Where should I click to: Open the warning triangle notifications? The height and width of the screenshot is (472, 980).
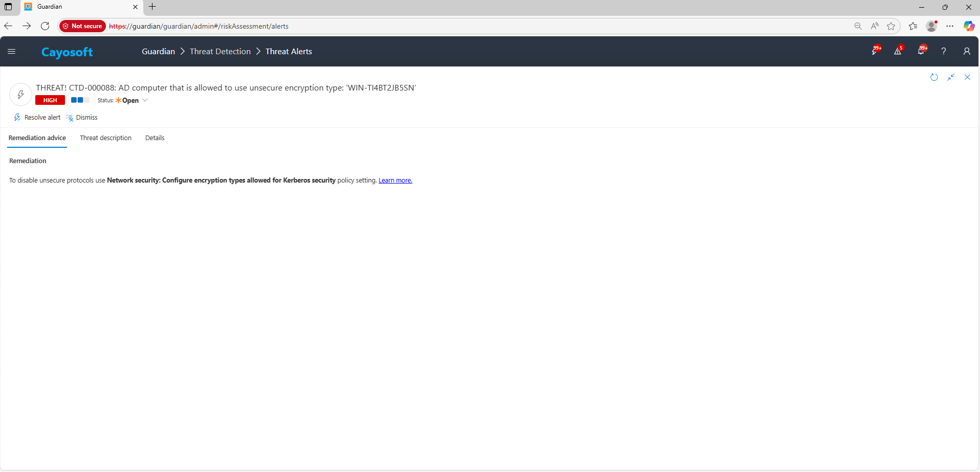[x=898, y=51]
